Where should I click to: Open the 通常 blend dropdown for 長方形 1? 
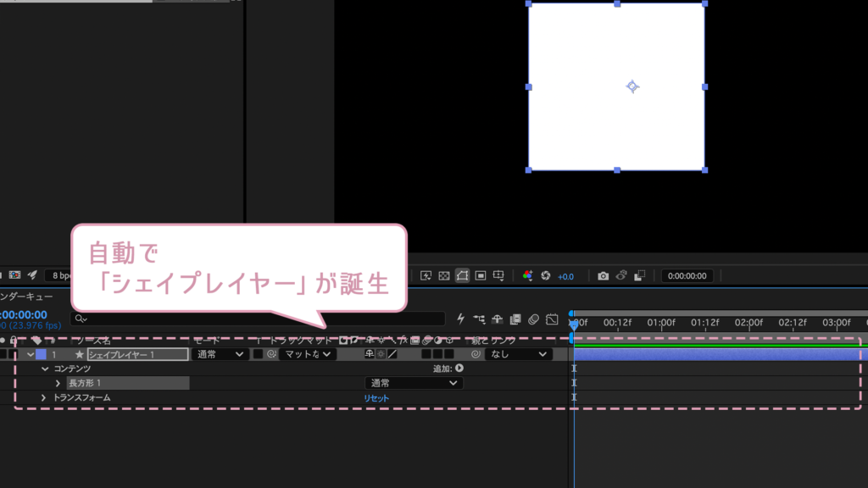click(414, 383)
